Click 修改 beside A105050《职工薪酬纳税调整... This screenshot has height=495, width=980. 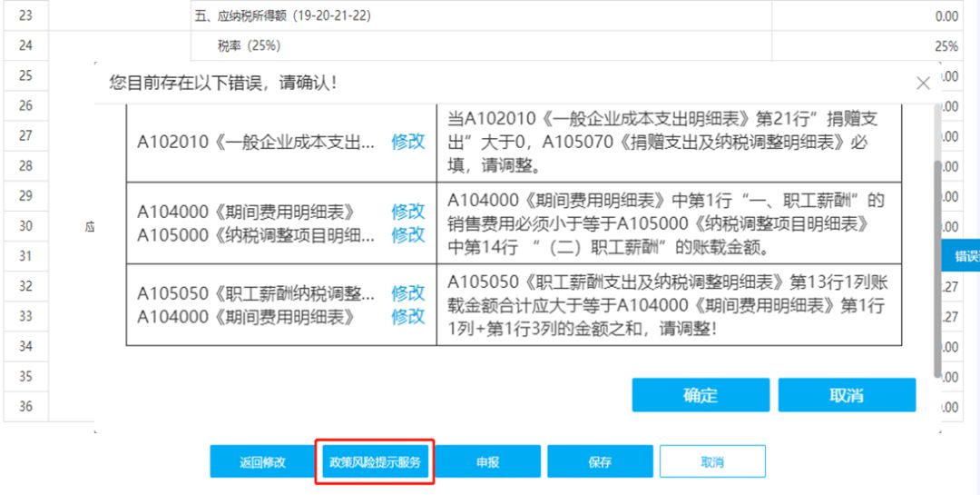407,293
